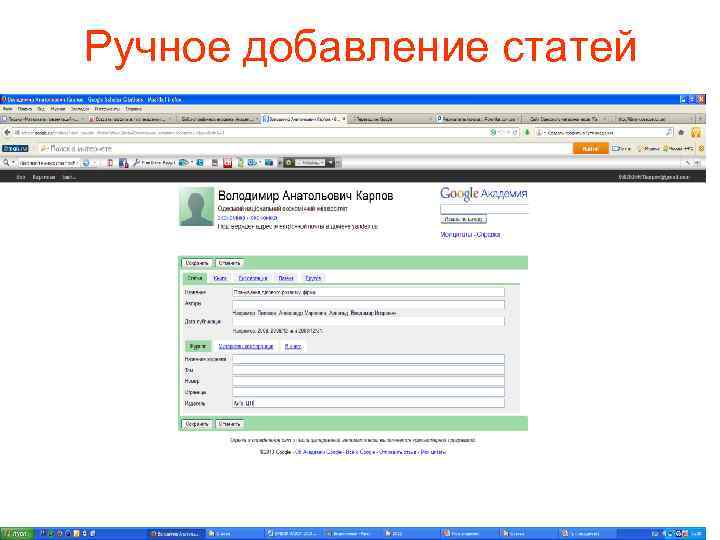Click the reload icon in the address bar
The image size is (720, 540).
click(515, 132)
